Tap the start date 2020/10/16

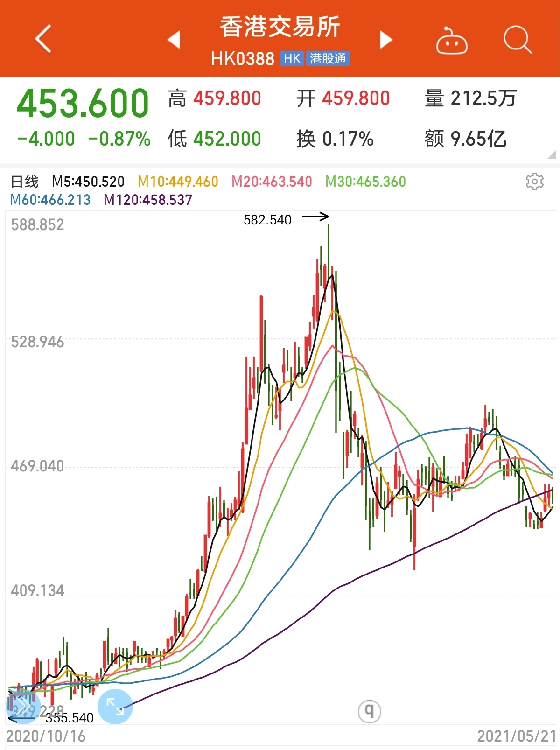click(x=46, y=736)
